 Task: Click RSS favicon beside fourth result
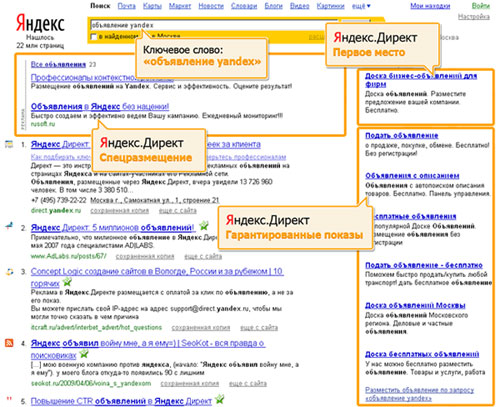(x=9, y=343)
